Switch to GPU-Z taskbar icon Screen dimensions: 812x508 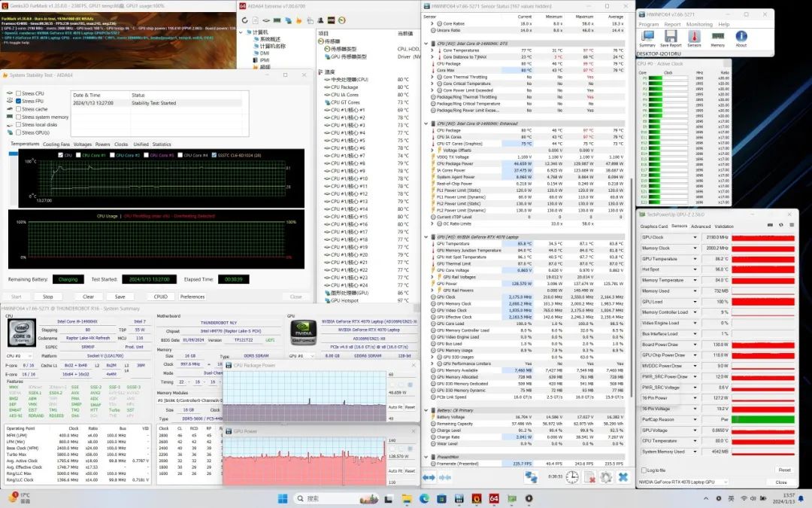tap(512, 498)
